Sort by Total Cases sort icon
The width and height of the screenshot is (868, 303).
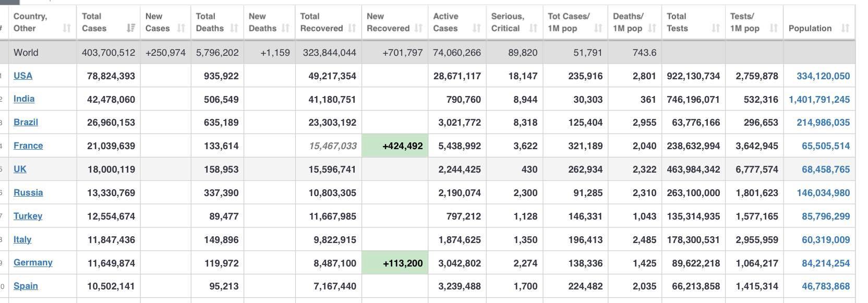(x=131, y=28)
